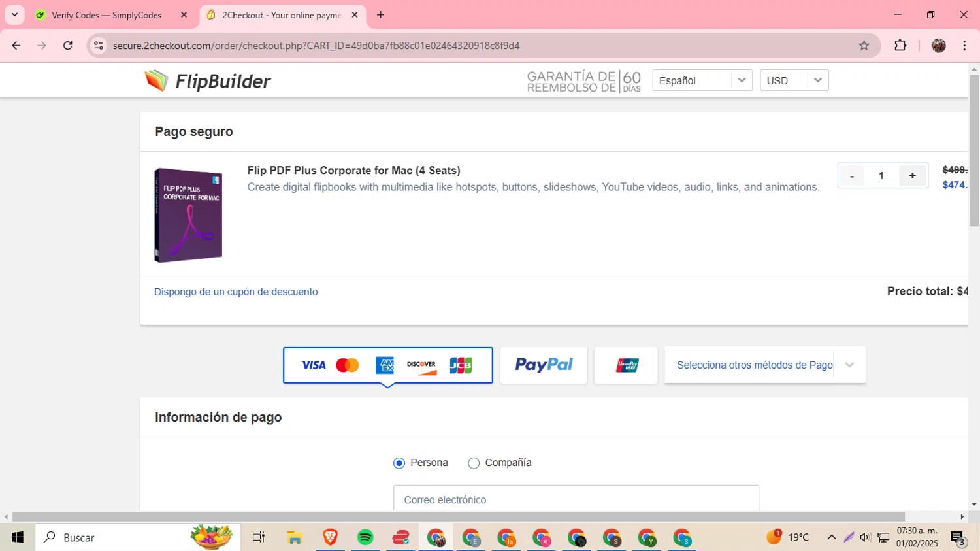980x551 pixels.
Task: Click the Buscar taskbar search box
Action: 138,537
